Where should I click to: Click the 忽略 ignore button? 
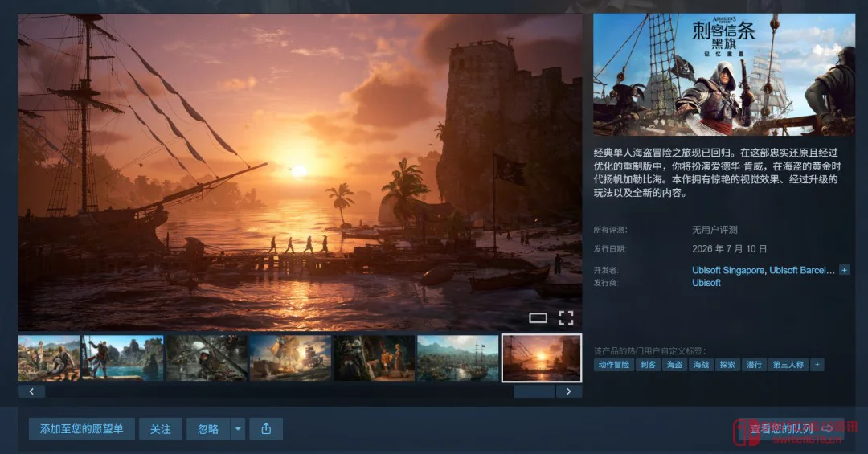pos(208,429)
